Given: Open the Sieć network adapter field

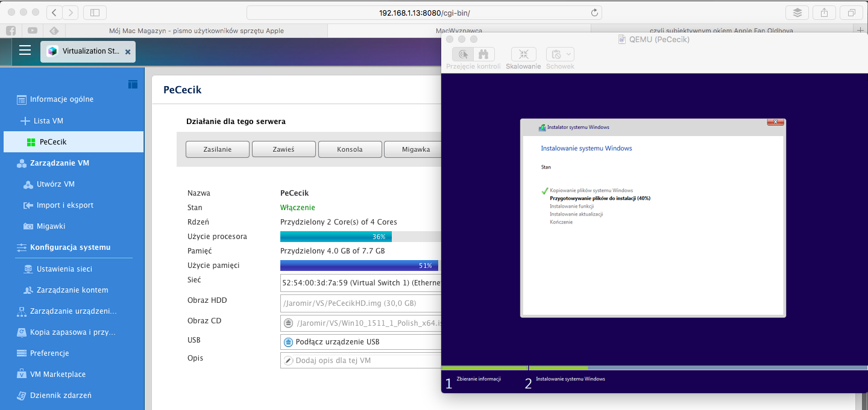Looking at the screenshot, I should 360,282.
